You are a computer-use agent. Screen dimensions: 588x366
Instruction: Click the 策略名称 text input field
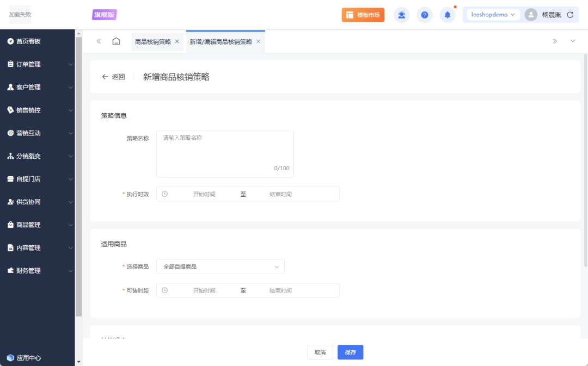point(224,153)
